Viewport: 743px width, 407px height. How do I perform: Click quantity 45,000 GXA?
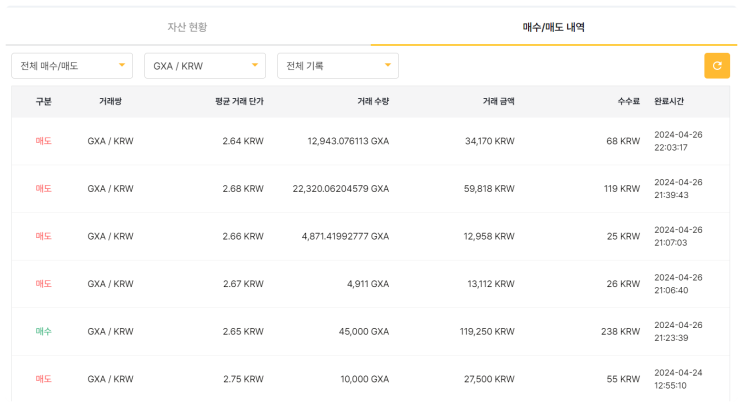coord(364,332)
